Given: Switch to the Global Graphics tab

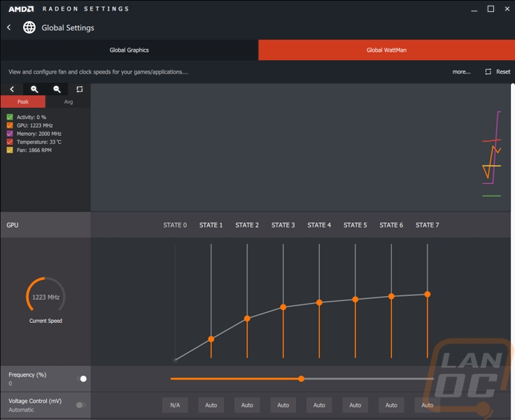Looking at the screenshot, I should 129,50.
